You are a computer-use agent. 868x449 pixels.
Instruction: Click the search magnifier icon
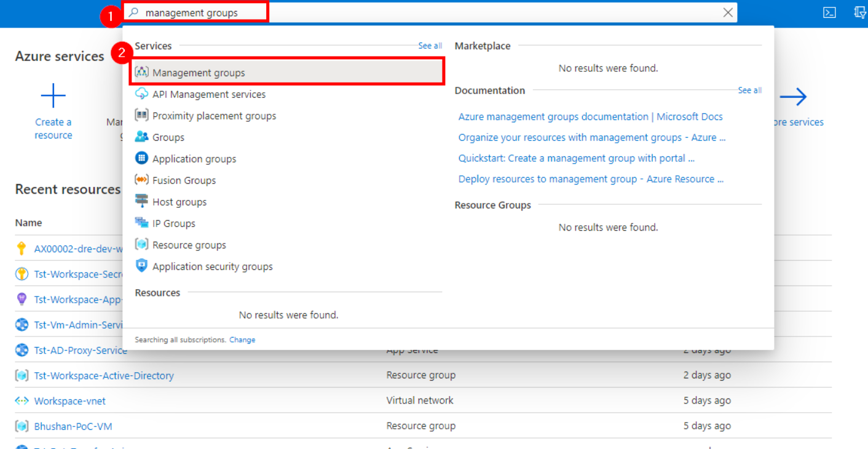(x=133, y=12)
